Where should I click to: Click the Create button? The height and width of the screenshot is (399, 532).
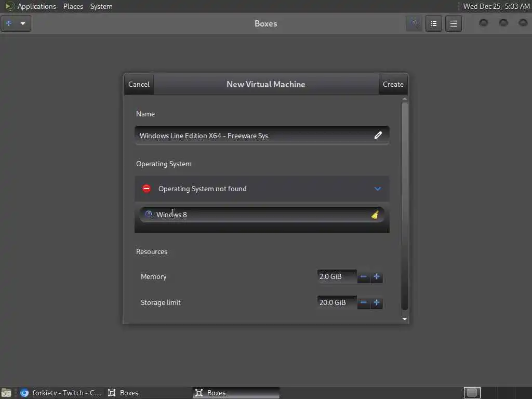pos(393,84)
